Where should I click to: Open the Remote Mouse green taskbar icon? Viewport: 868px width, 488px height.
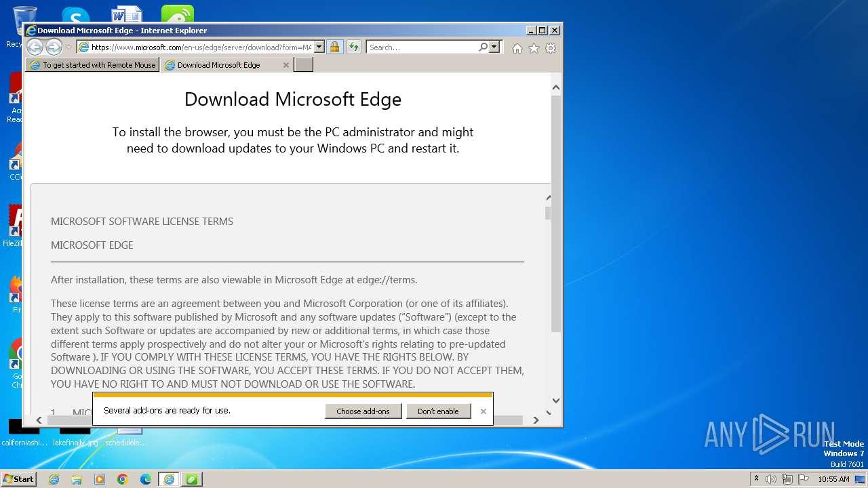[x=192, y=479]
